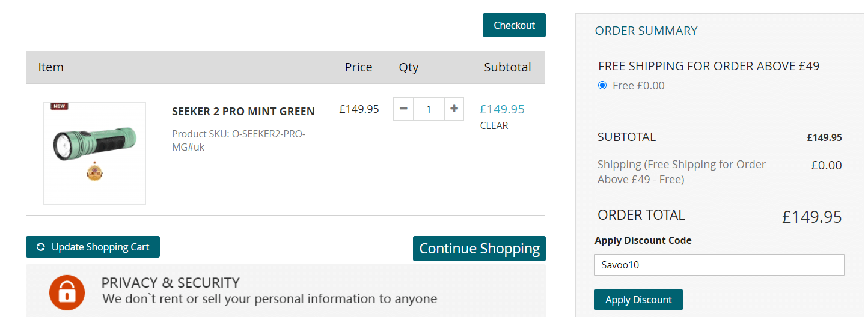Open the Seeker 2 Pro flashlight thumbnail

(x=94, y=153)
